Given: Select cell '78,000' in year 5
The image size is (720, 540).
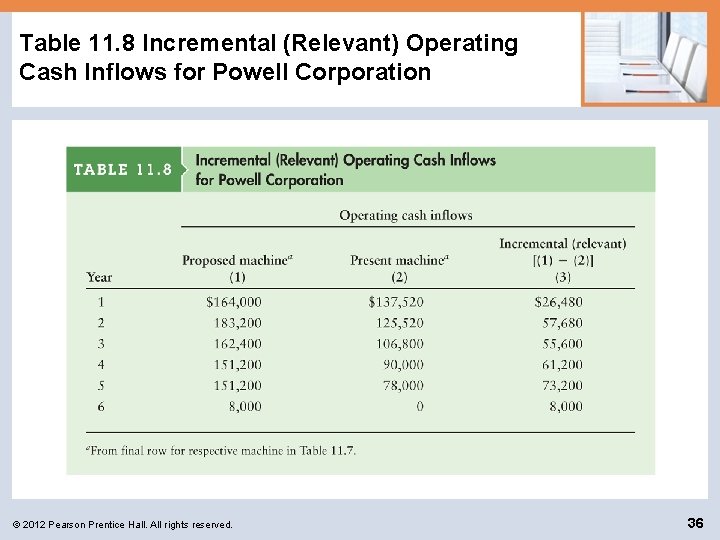Looking at the screenshot, I should [x=404, y=385].
